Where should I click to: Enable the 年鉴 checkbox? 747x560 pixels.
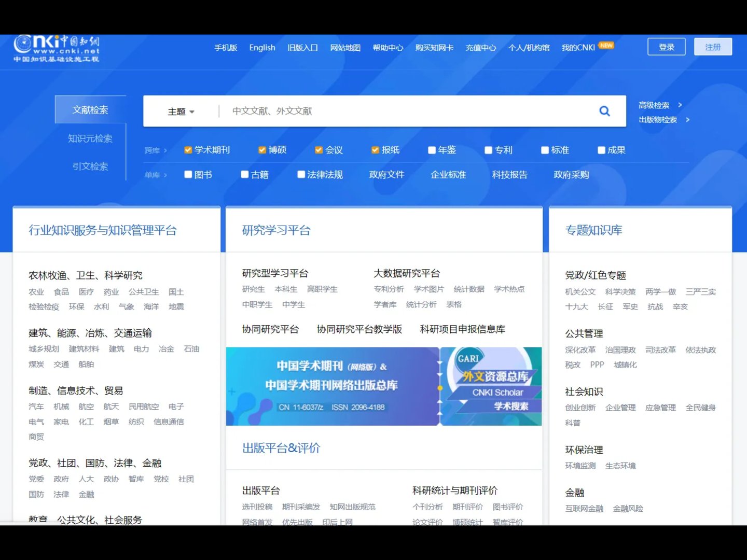[x=432, y=150]
